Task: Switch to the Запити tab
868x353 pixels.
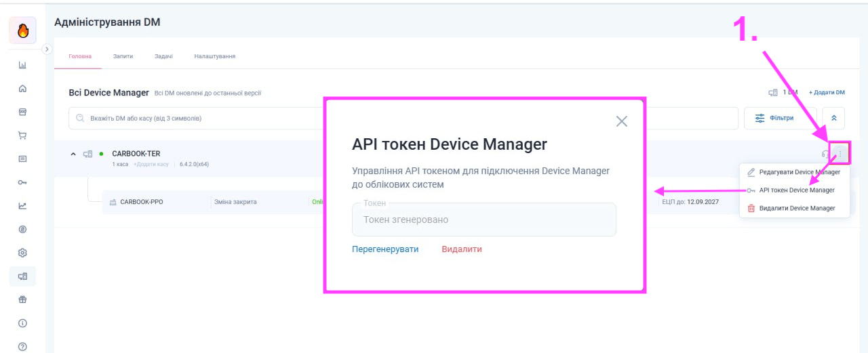Action: pyautogui.click(x=123, y=56)
